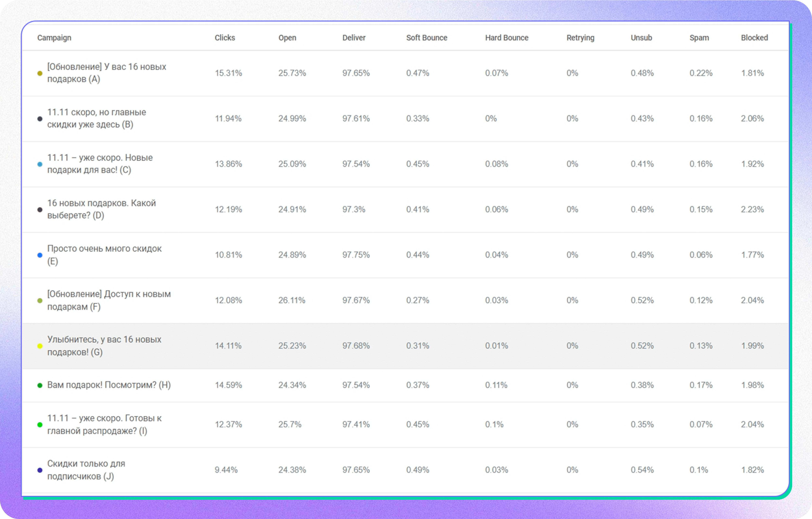Click the gold dot beside campaign (A)

(x=40, y=73)
